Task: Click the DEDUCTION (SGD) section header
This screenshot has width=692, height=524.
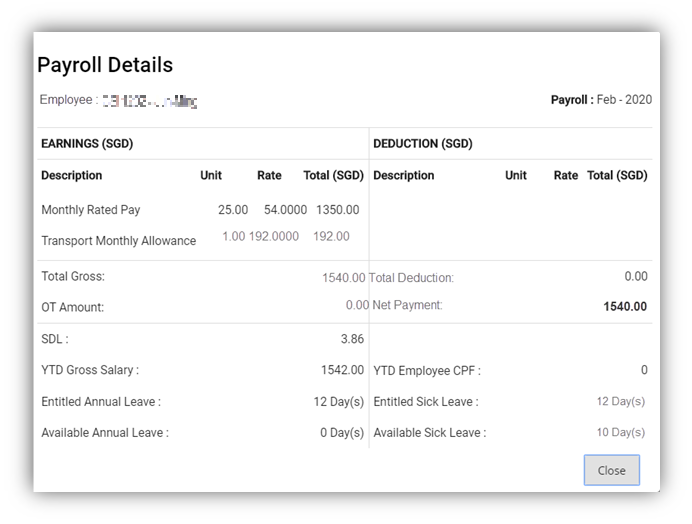Action: pos(423,143)
